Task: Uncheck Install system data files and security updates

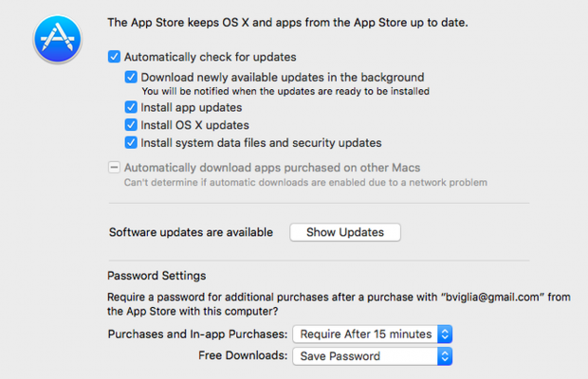Action: pos(132,143)
